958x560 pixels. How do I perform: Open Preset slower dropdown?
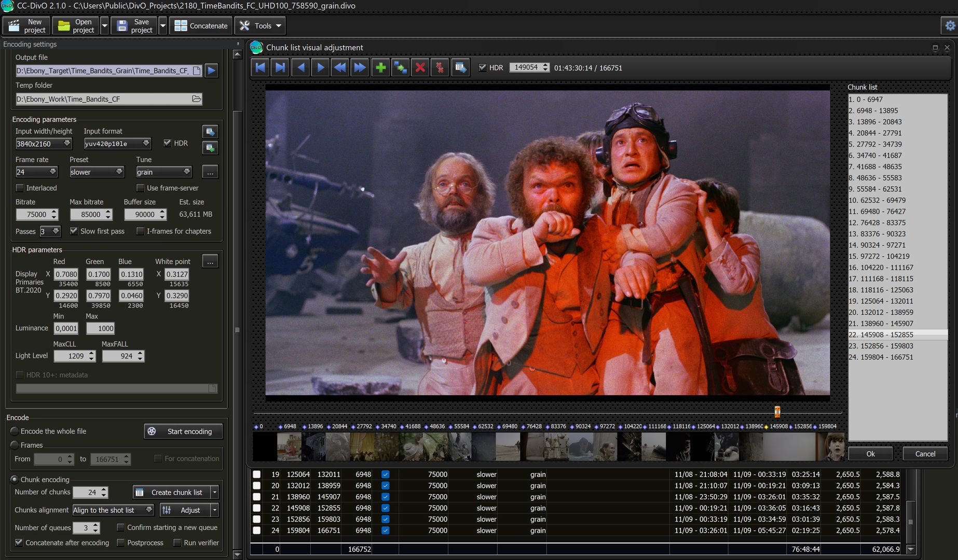97,172
